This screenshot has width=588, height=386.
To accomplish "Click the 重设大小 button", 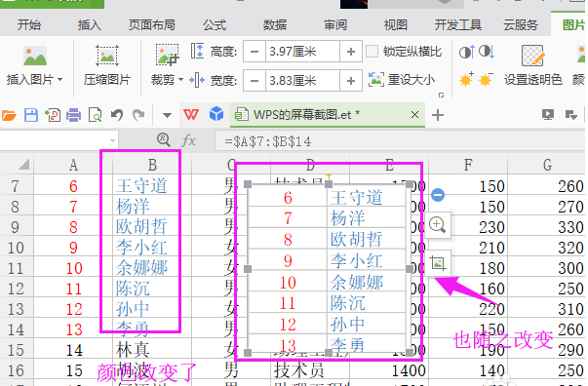I will pyautogui.click(x=402, y=80).
